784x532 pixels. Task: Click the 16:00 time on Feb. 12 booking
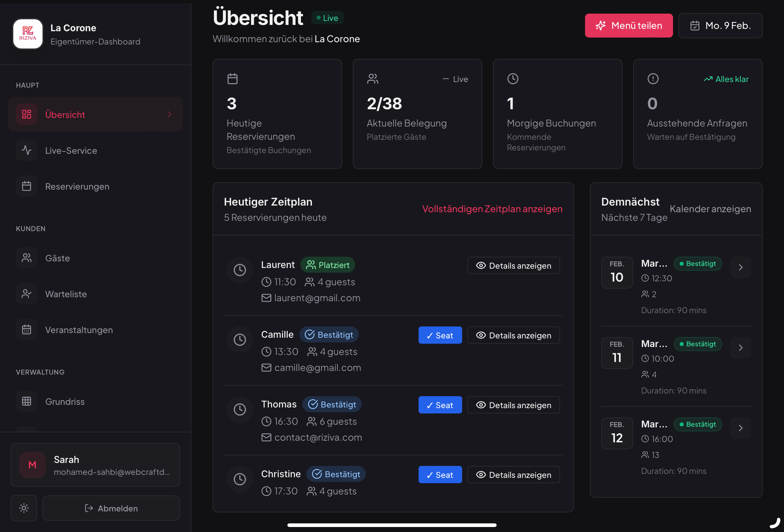tap(662, 439)
